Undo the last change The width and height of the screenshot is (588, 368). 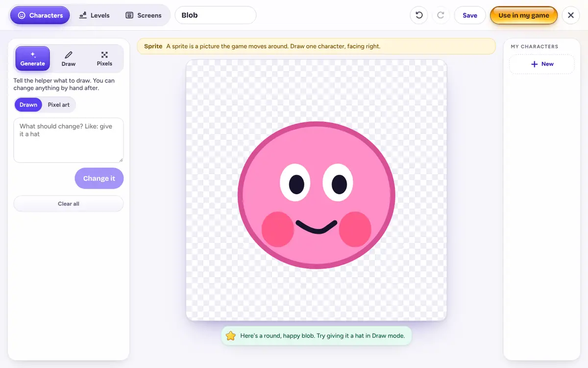click(x=419, y=15)
